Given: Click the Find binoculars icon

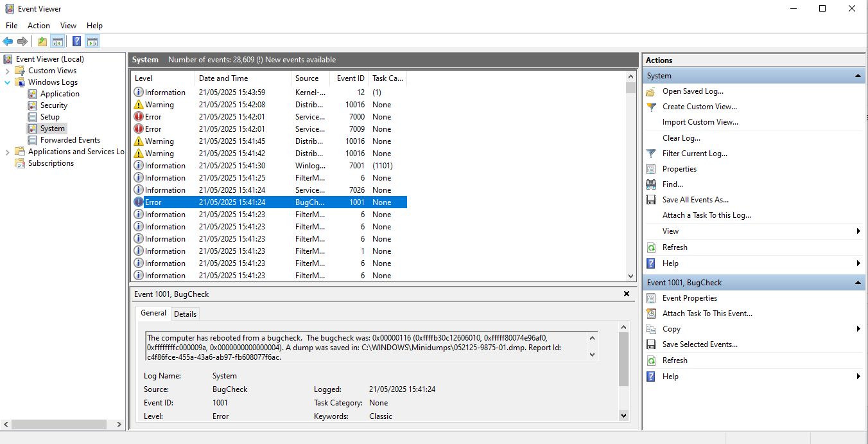Looking at the screenshot, I should (x=651, y=184).
